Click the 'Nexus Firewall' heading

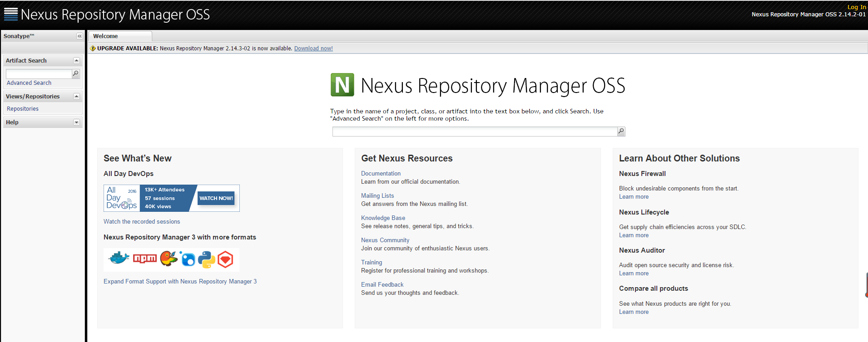tap(642, 174)
